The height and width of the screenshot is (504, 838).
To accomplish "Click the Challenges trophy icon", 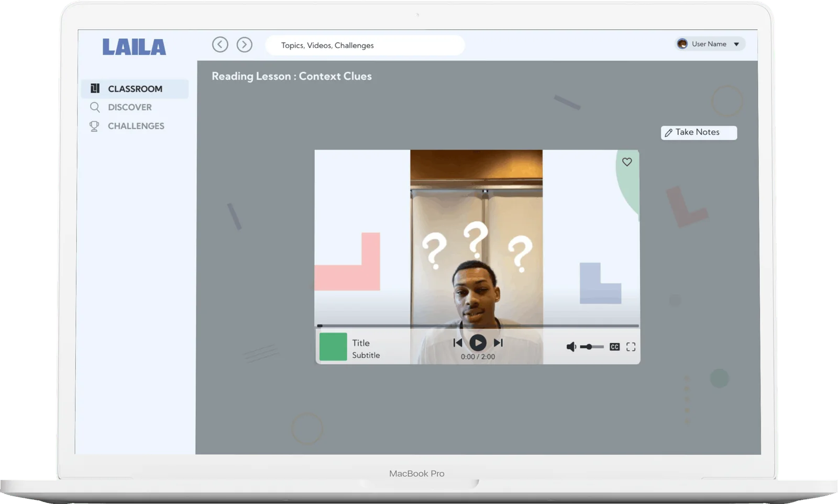I will coord(94,126).
